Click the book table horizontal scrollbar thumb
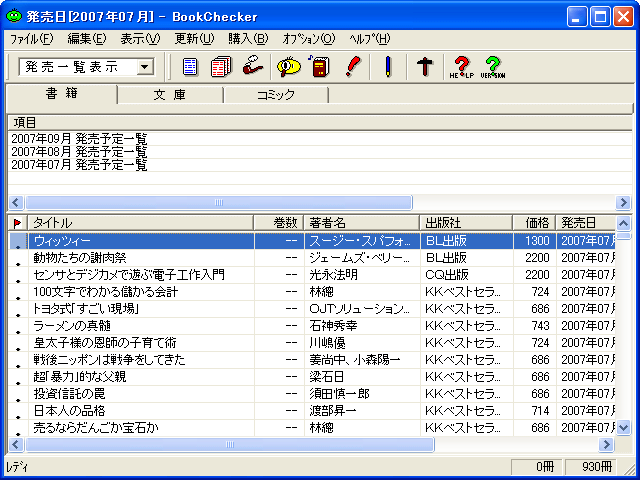640x480 pixels. tap(230, 444)
